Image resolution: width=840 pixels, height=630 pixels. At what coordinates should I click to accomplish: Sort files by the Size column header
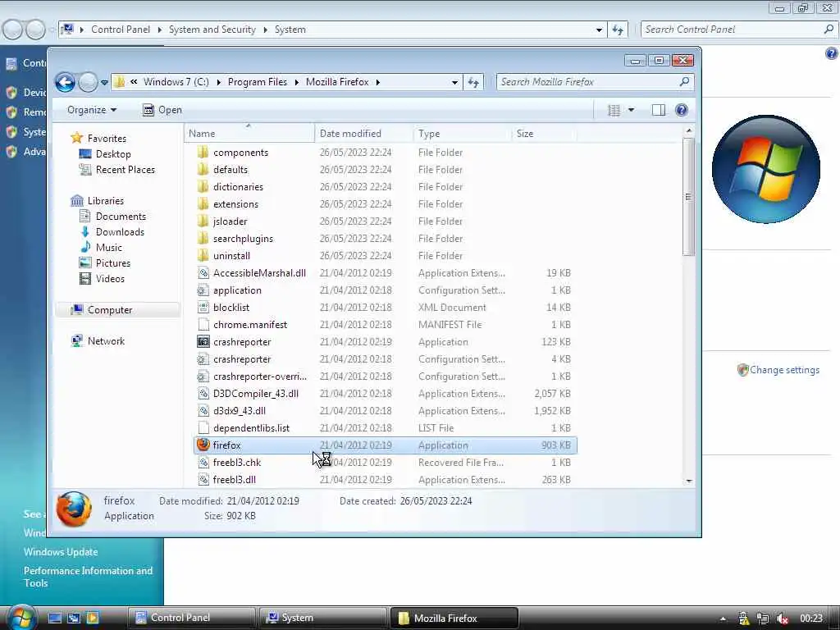click(545, 134)
